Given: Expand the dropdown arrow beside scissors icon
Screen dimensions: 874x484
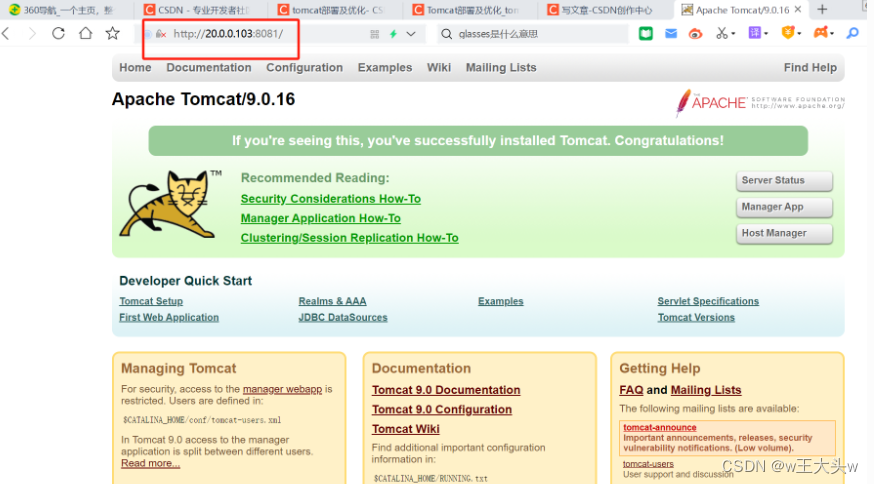Looking at the screenshot, I should (733, 34).
